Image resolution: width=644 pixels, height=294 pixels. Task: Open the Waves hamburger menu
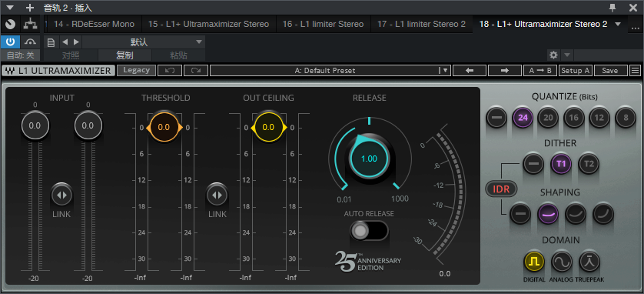[635, 70]
